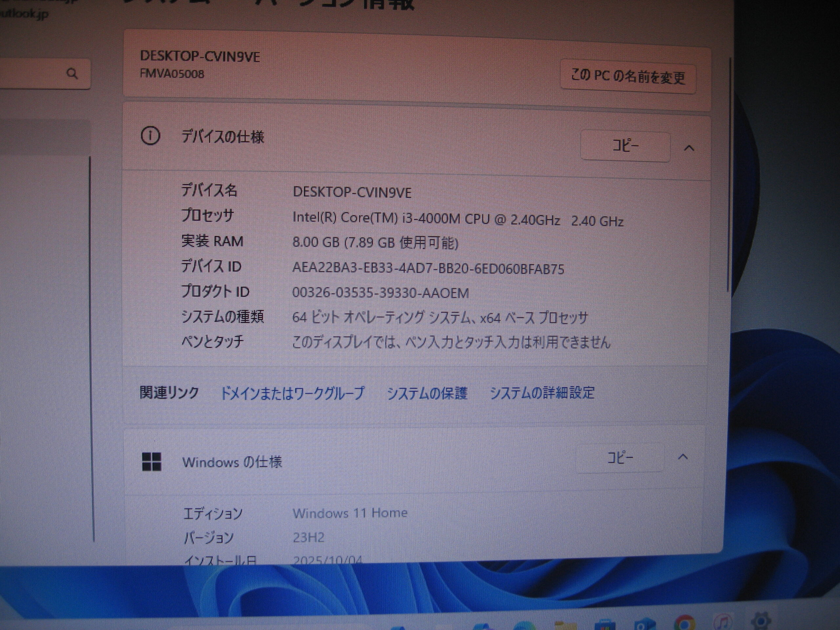Click the info icon beside デバイスの仕様

point(150,136)
